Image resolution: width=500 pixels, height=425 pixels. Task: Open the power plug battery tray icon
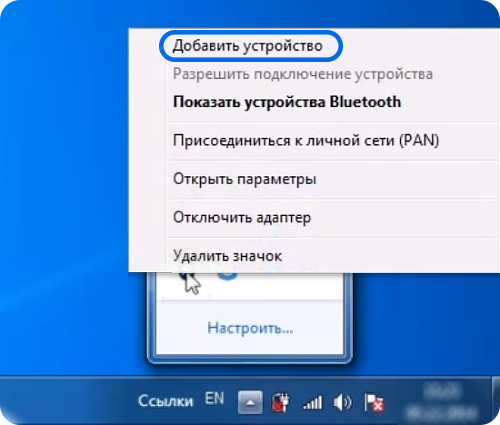(281, 403)
